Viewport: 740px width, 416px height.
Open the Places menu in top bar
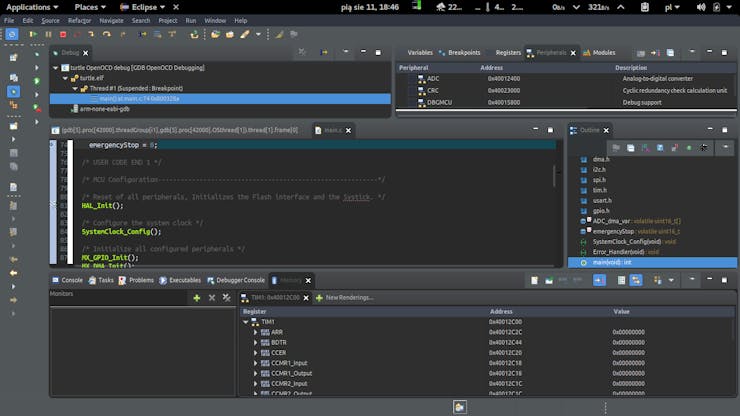[x=90, y=7]
